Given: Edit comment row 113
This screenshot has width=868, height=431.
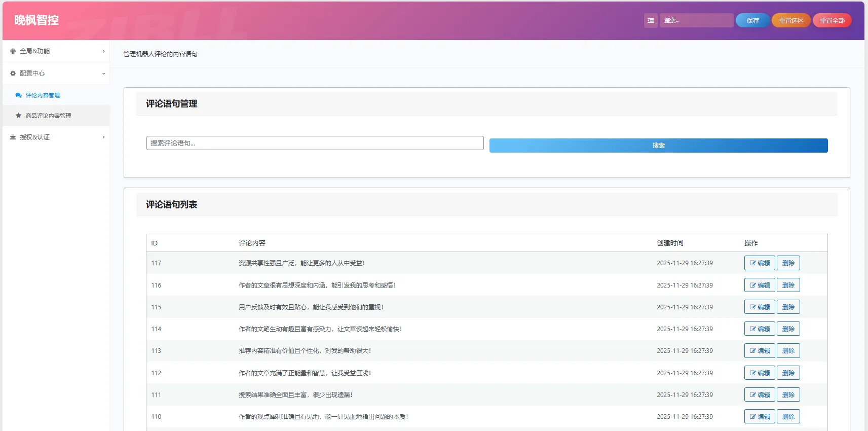Looking at the screenshot, I should tap(760, 351).
